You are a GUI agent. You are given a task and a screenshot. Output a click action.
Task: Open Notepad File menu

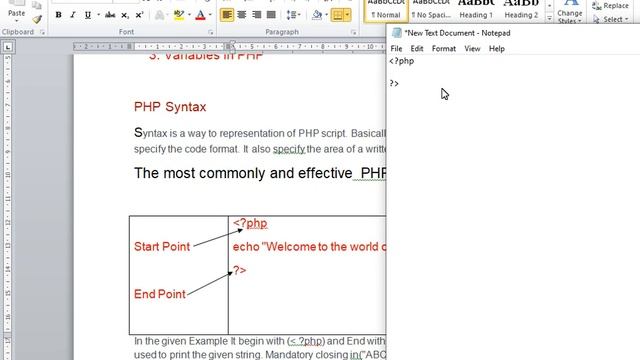point(396,49)
